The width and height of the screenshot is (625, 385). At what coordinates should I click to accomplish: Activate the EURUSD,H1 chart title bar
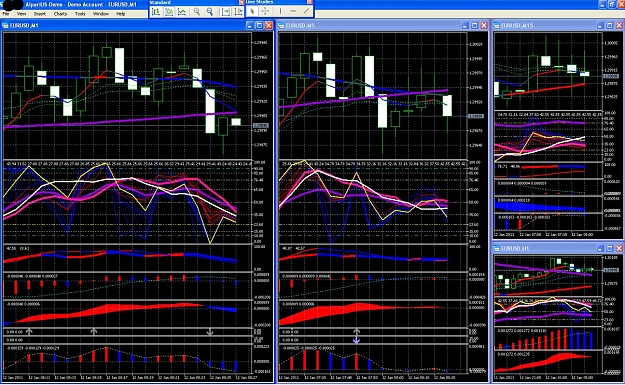tap(558, 248)
